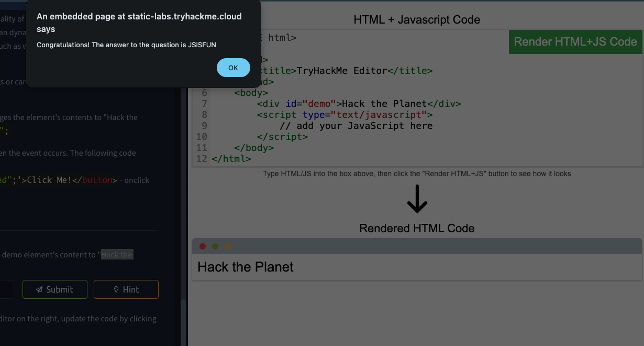Click the paper plane icon on Submit
644x346 pixels.
click(39, 289)
